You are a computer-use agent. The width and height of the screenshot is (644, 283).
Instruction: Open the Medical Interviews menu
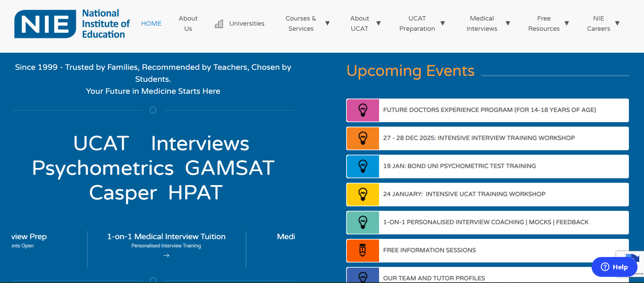click(482, 23)
